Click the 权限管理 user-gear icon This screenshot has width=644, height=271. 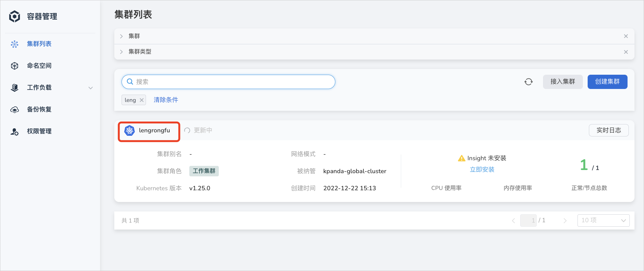(x=15, y=131)
